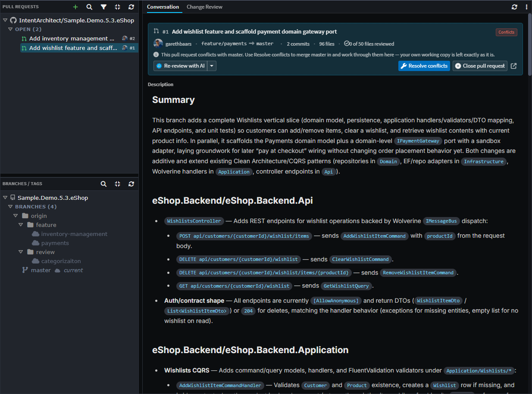Click the GetWishlistQuery code tag
The height and width of the screenshot is (394, 532).
[x=346, y=286]
